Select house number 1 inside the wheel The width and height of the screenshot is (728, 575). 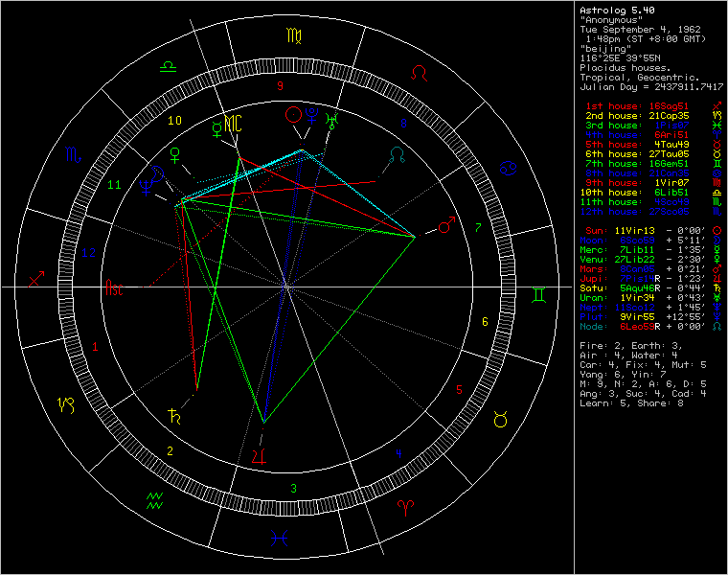[x=95, y=347]
